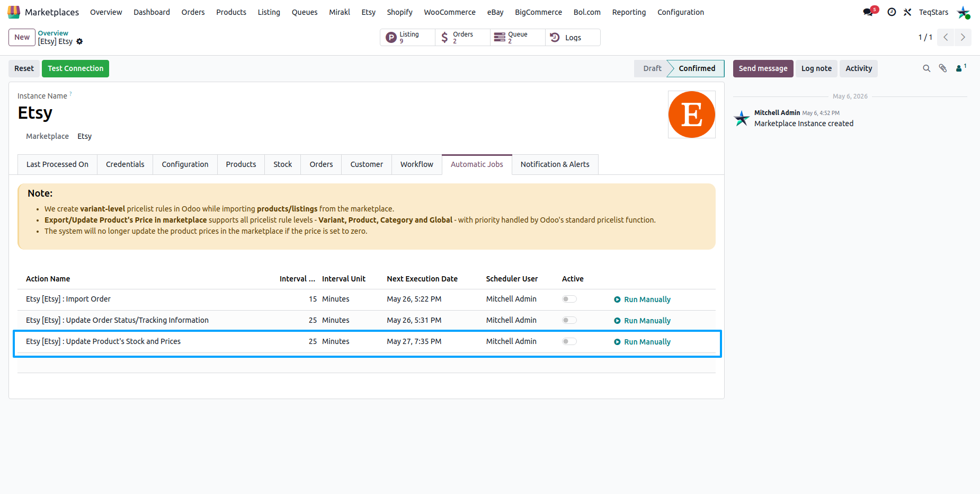Open the Etsy top menu
This screenshot has width=980, height=494.
click(x=369, y=12)
